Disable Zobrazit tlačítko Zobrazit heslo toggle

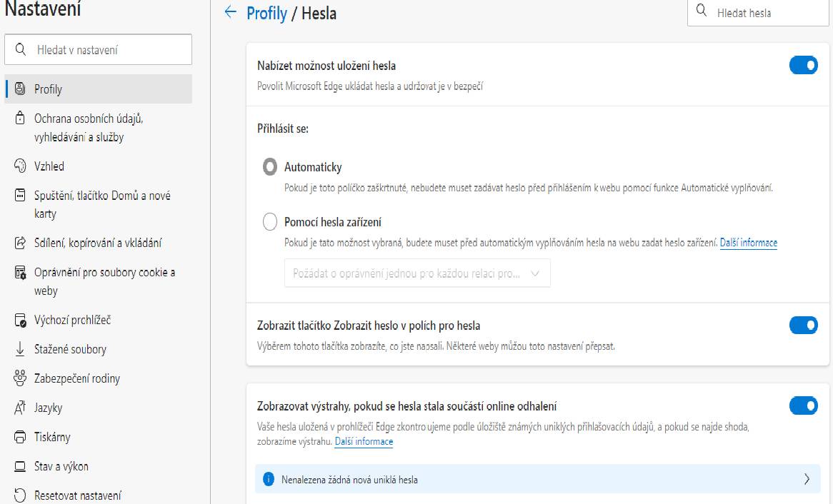(x=803, y=325)
